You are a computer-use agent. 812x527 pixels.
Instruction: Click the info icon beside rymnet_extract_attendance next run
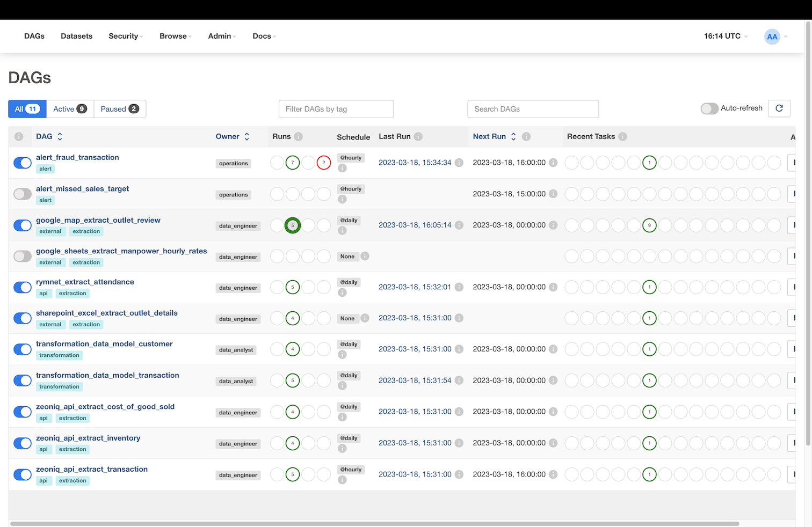click(x=553, y=287)
